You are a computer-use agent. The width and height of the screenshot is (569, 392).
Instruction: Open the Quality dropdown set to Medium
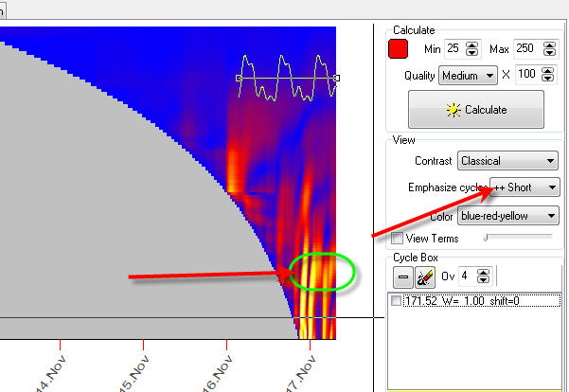(469, 75)
